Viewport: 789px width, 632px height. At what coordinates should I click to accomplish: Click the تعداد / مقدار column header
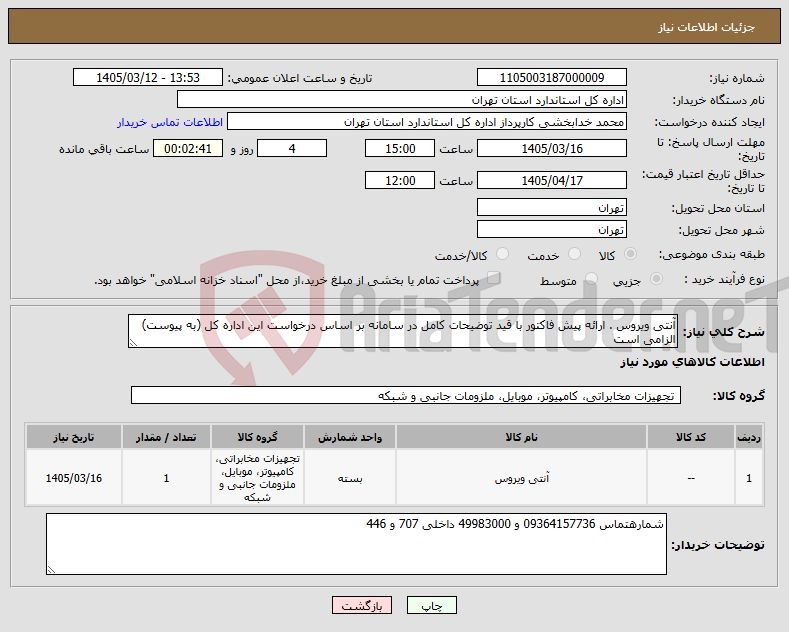[x=166, y=437]
